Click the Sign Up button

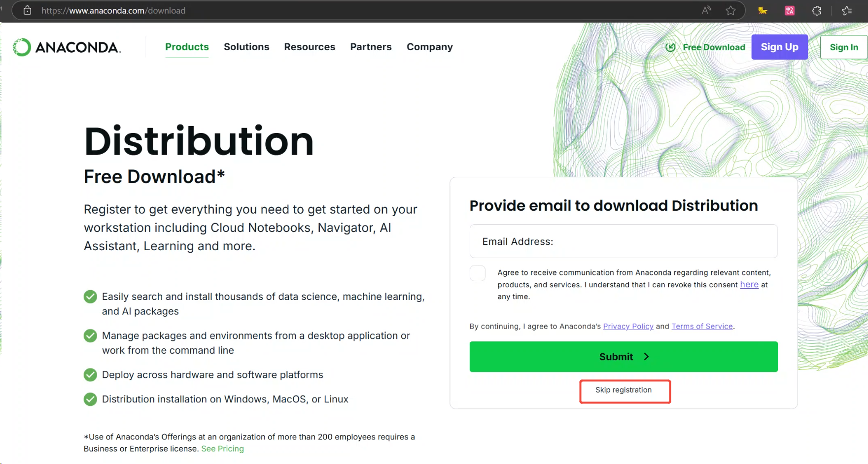pos(779,47)
